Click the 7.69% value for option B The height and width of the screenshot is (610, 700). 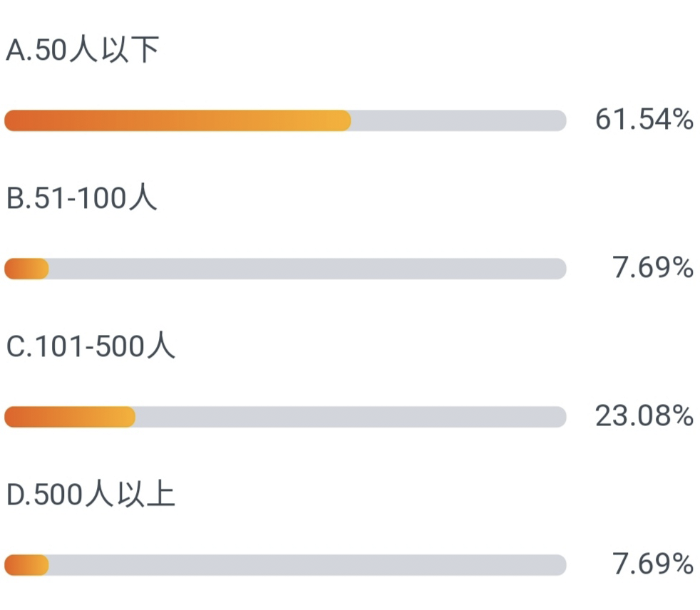pyautogui.click(x=653, y=268)
